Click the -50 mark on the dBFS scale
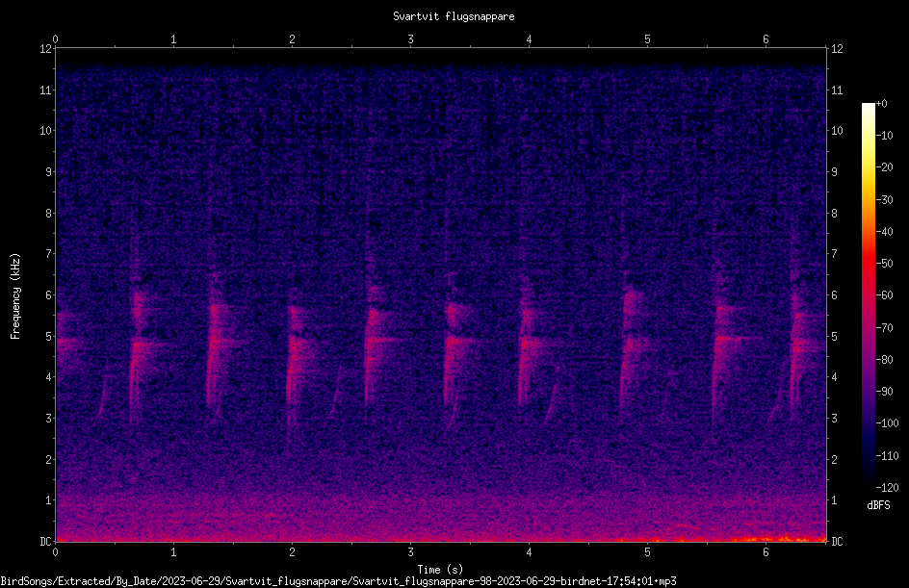The image size is (909, 588). point(885,263)
